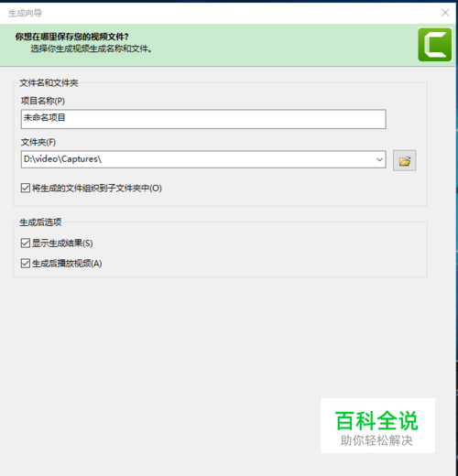Click the heading 你想在哪里保存您的视频文件?
The width and height of the screenshot is (458, 476).
(x=72, y=37)
